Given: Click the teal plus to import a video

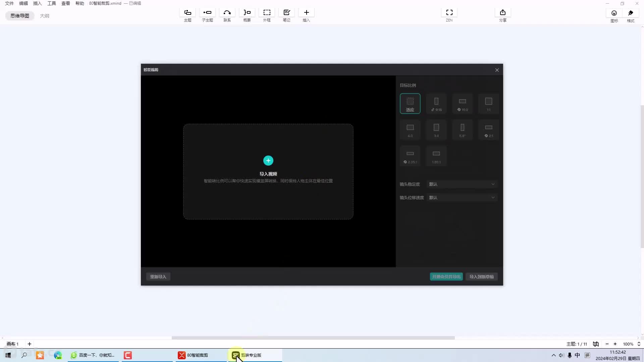Looking at the screenshot, I should [268, 161].
